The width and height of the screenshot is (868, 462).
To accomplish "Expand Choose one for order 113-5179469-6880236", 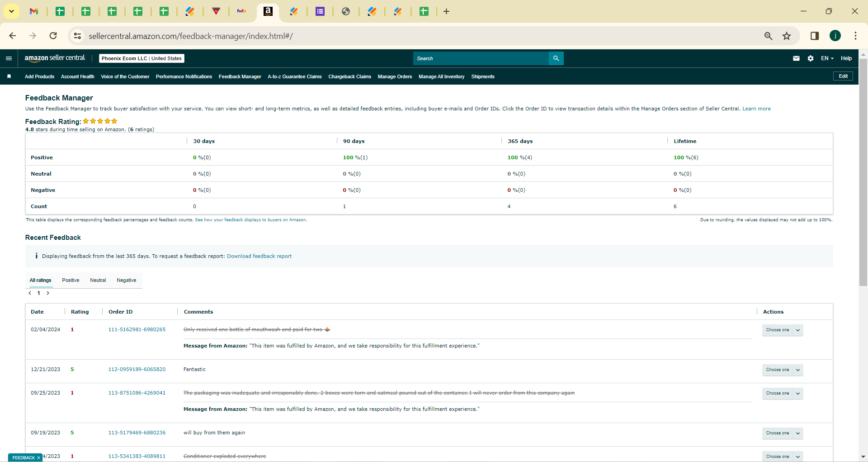I will (782, 433).
